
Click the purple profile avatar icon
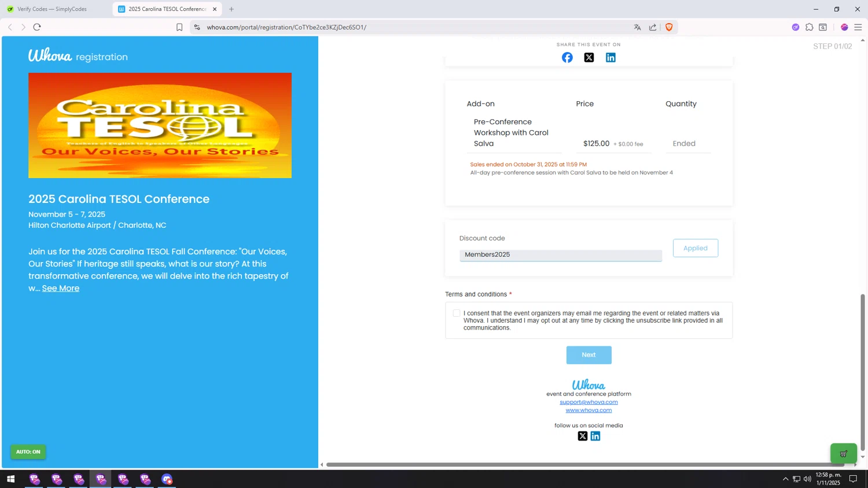844,27
